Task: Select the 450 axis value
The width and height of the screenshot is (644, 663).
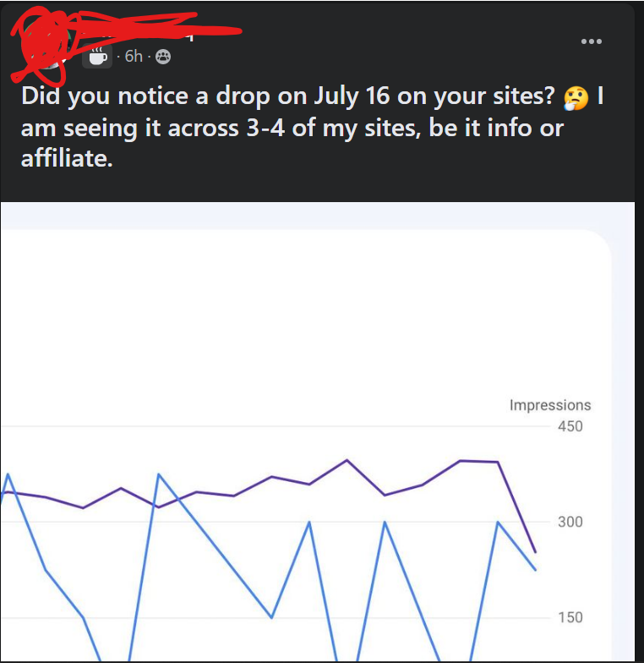Action: [570, 426]
